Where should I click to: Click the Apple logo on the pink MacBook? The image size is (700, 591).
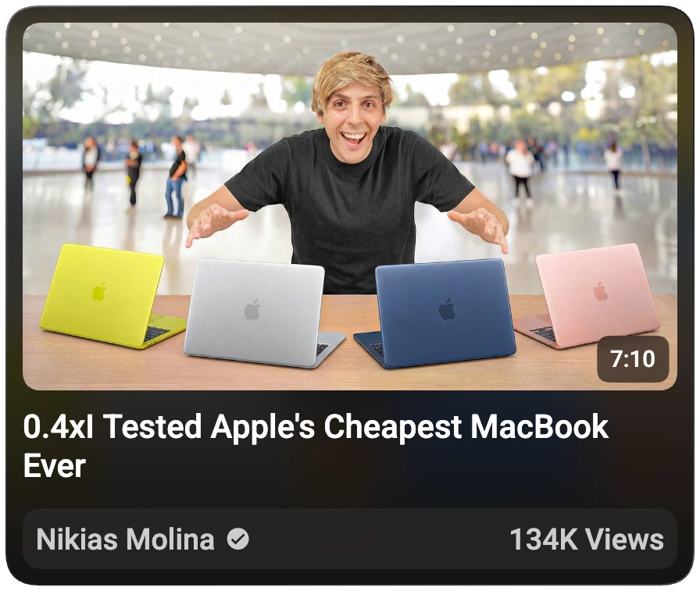[601, 291]
